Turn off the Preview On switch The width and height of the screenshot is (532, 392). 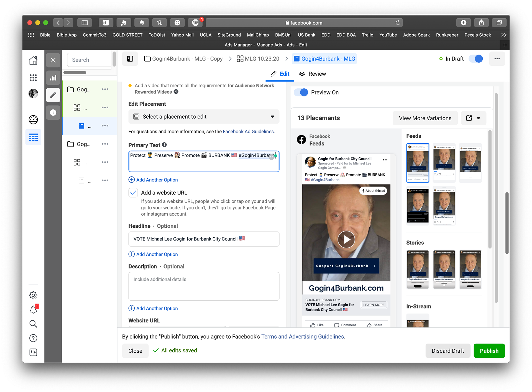[x=301, y=93]
